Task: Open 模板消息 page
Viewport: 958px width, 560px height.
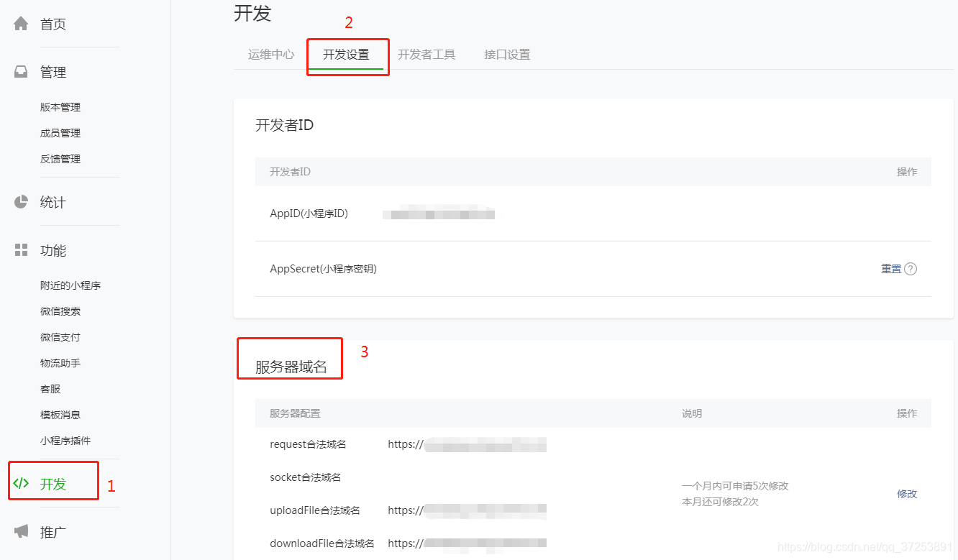Action: [60, 415]
